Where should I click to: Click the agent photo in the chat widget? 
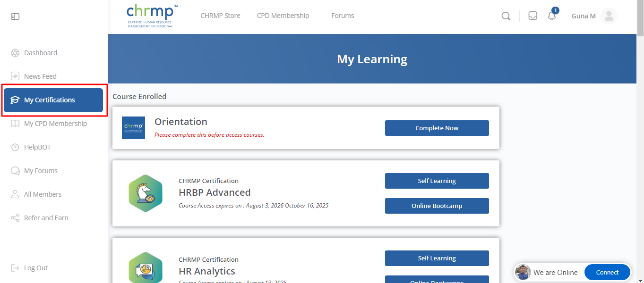523,272
